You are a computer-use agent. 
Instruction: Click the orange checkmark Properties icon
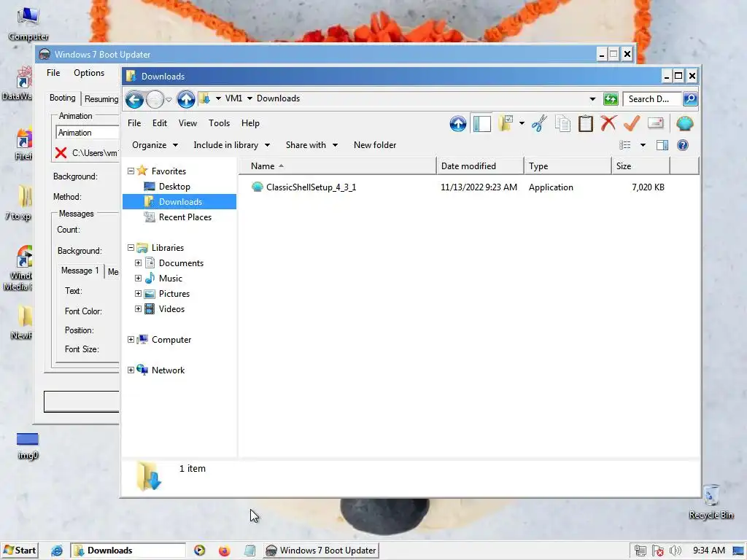click(x=632, y=123)
